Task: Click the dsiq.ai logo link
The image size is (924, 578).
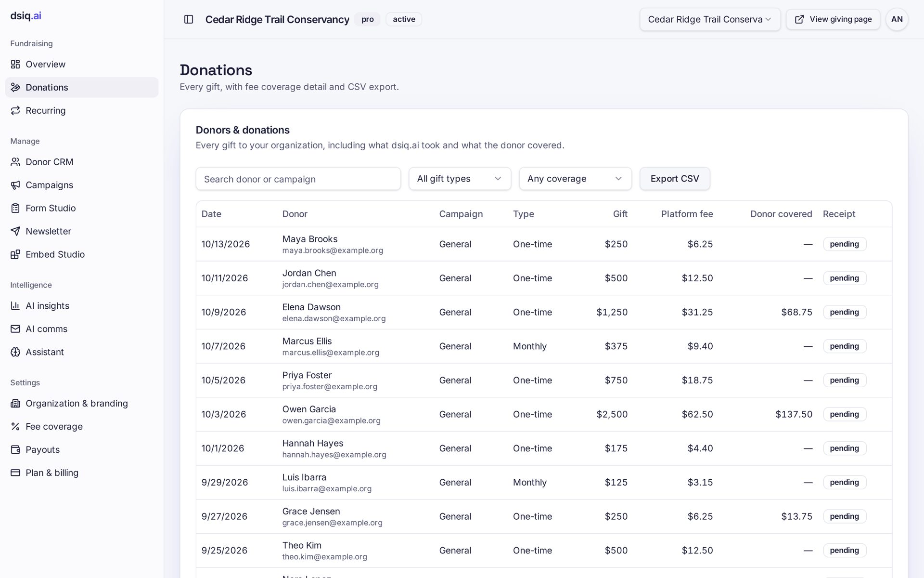Action: click(26, 15)
